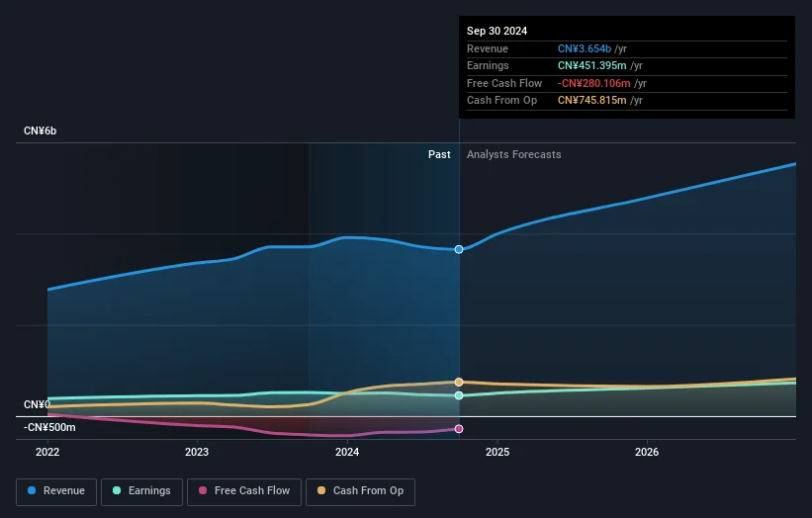Click the Past section label
The image size is (812, 518).
[439, 155]
